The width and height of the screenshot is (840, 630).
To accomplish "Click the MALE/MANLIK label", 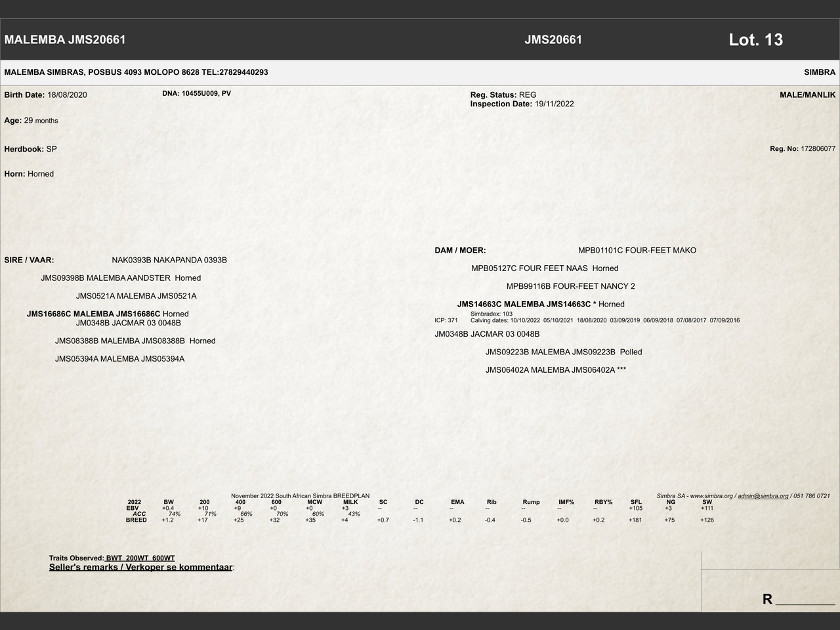I will [x=808, y=94].
